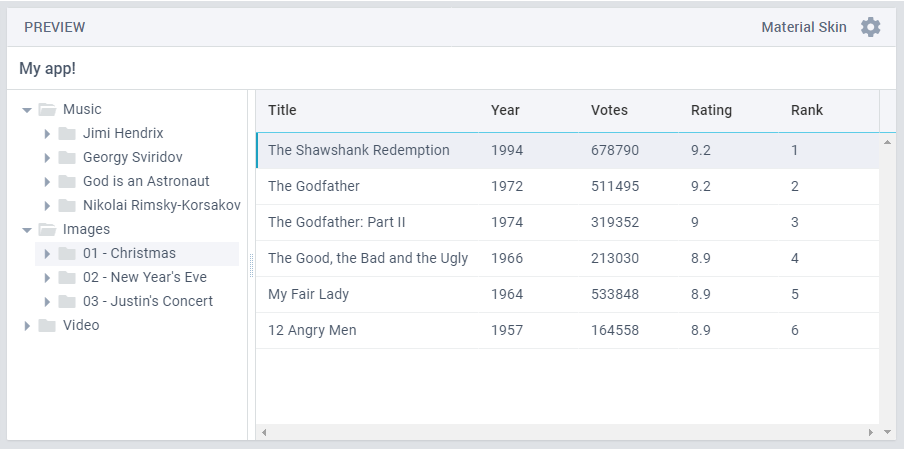904x450 pixels.
Task: Sort table by the Rating column header
Action: (711, 110)
